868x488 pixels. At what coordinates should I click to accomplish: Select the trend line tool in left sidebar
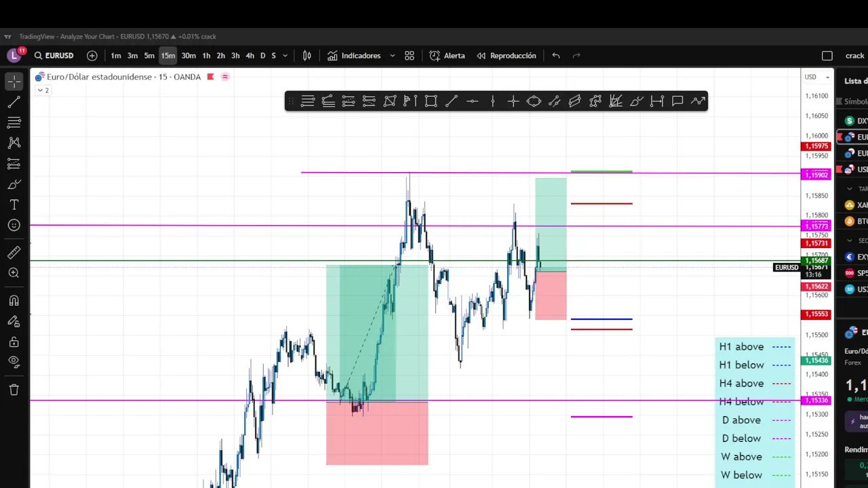(x=14, y=102)
